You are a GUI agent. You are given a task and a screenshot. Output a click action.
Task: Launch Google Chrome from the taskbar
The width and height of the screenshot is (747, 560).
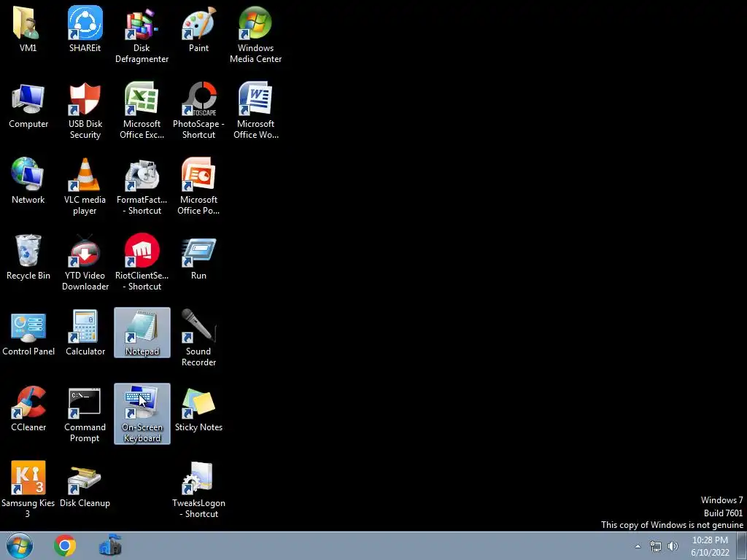[x=65, y=545]
